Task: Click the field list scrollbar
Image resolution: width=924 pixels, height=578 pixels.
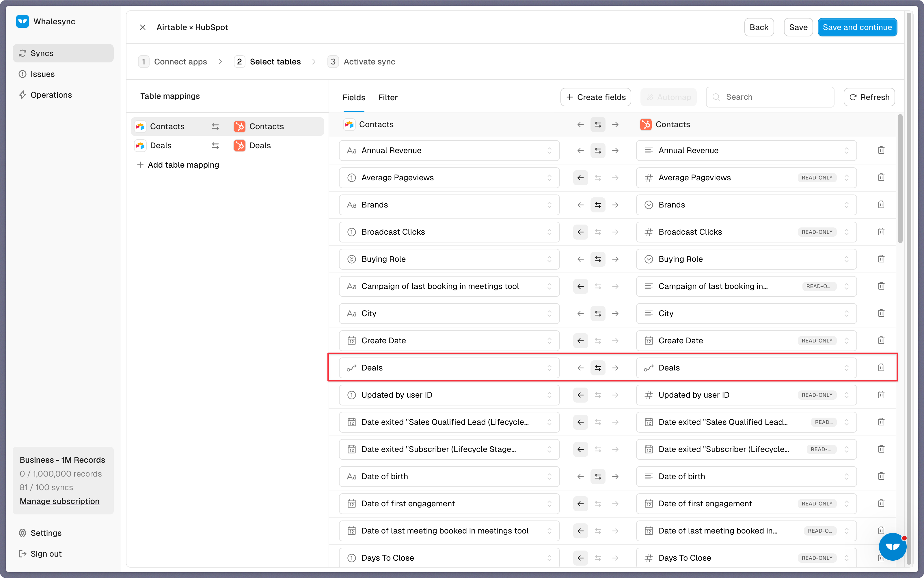Action: tap(900, 179)
